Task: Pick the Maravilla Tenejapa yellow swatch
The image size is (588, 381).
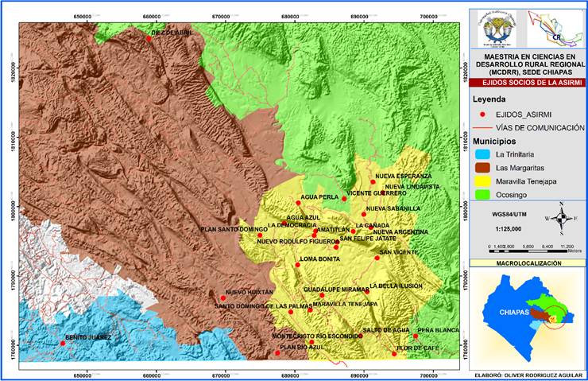Action: (482, 181)
